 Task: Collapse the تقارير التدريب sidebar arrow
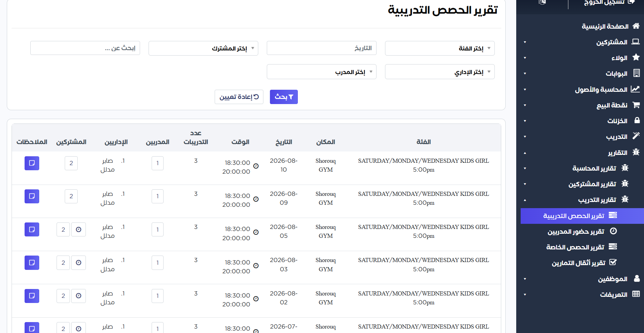tap(525, 200)
